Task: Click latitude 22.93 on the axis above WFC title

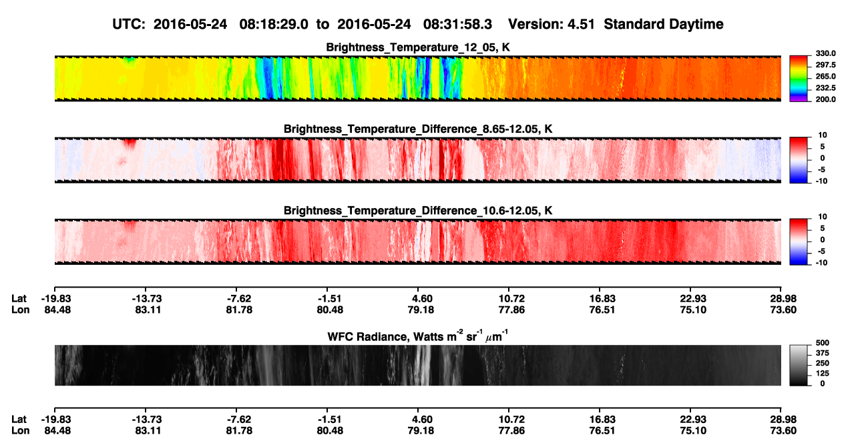Action: tap(690, 298)
